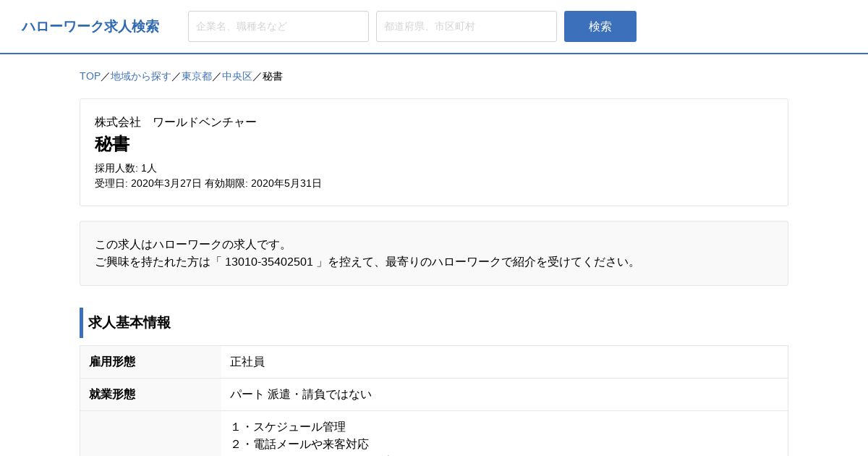Select job number 13010-35402501 text

point(269,261)
